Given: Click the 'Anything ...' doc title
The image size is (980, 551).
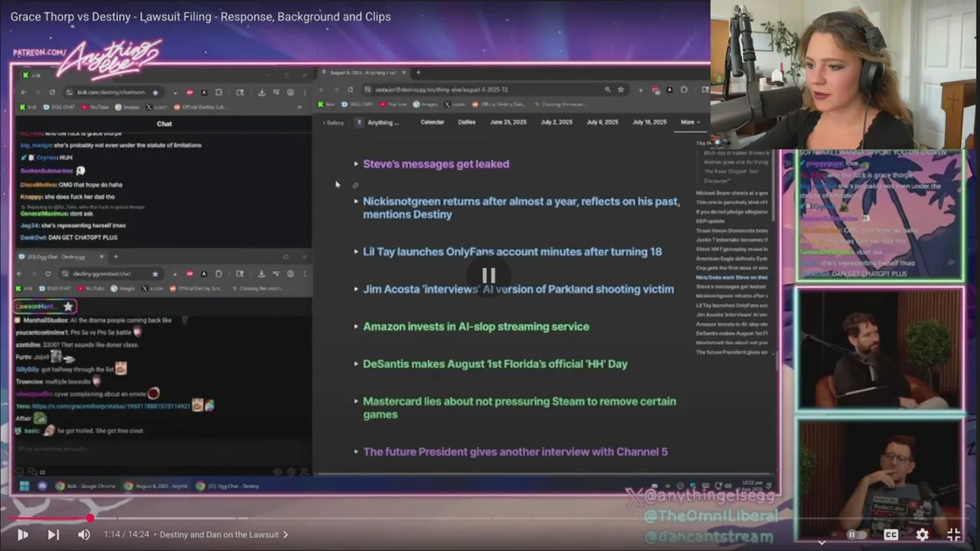Looking at the screenshot, I should (x=383, y=122).
